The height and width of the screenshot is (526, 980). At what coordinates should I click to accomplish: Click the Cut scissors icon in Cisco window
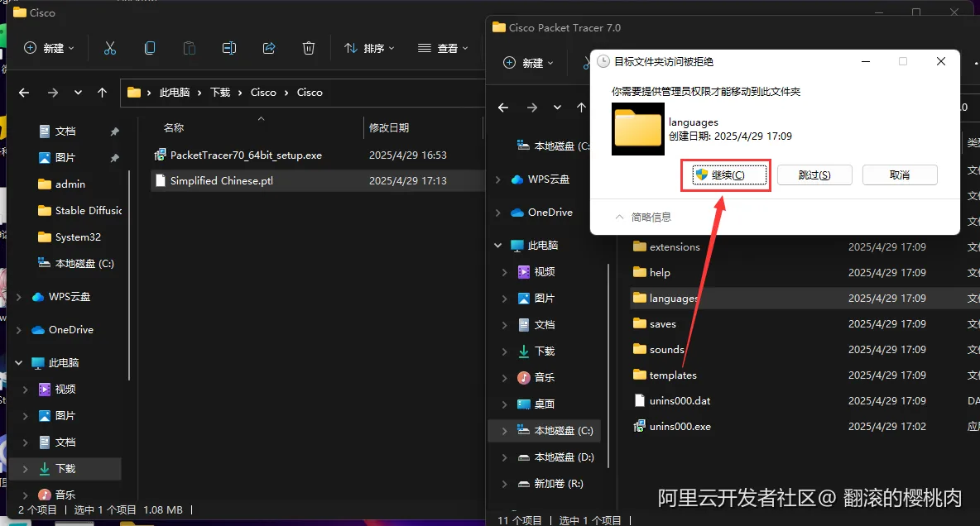[x=110, y=48]
